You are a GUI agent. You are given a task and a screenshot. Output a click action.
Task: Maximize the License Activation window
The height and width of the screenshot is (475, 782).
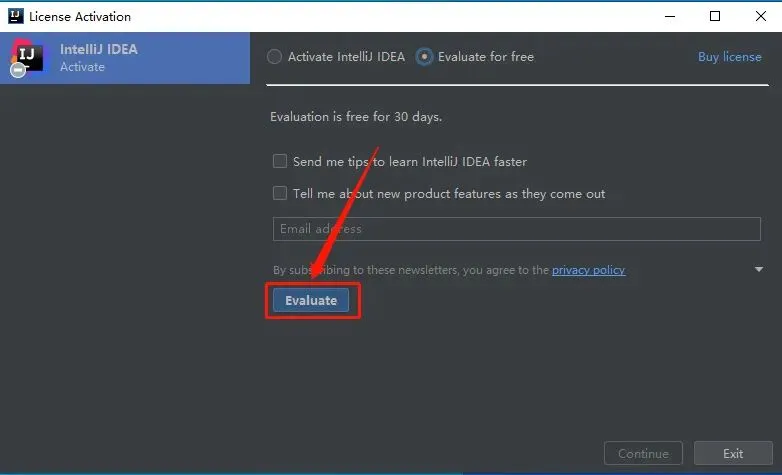click(x=715, y=16)
